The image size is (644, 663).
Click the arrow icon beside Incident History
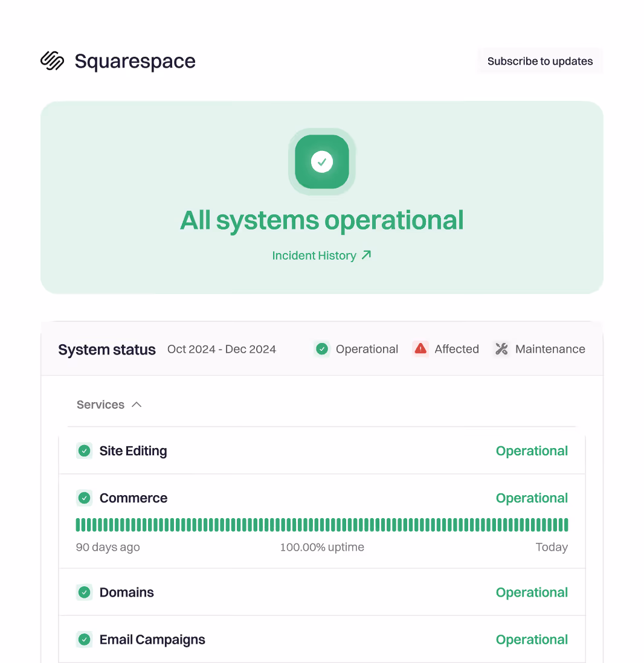tap(366, 255)
